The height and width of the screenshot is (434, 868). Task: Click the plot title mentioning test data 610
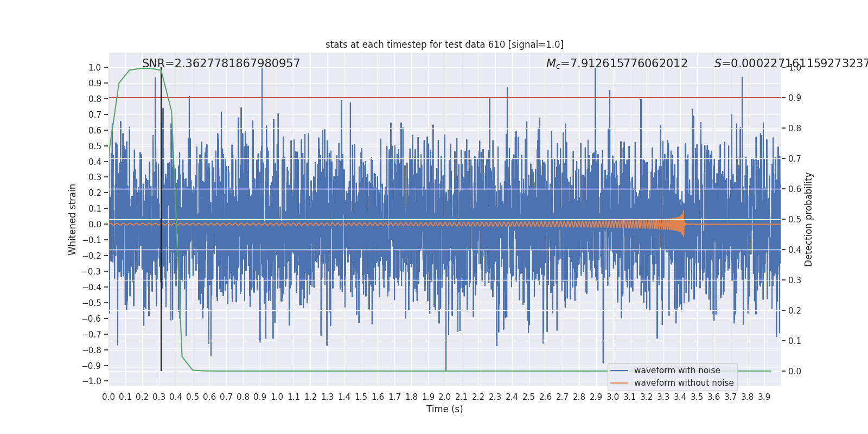[x=444, y=44]
